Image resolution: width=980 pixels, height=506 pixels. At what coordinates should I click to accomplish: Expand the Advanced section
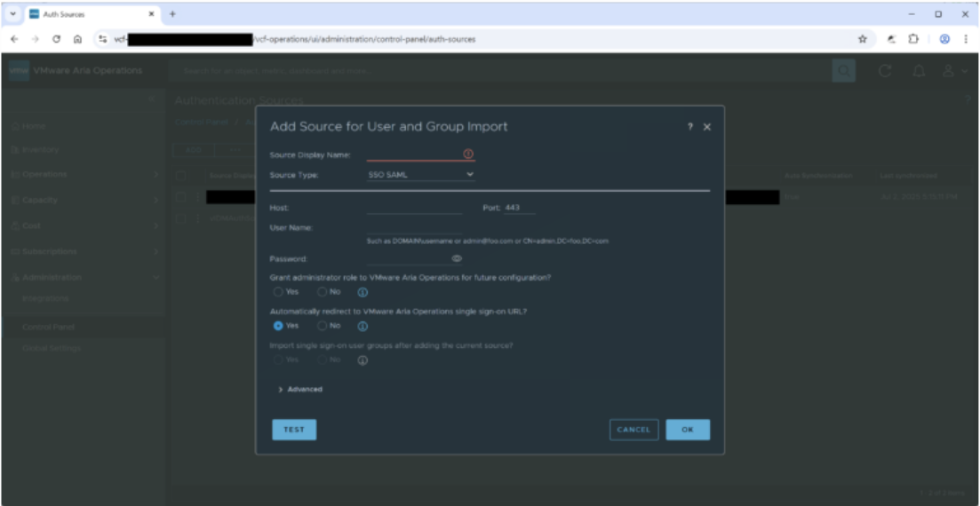[299, 390]
